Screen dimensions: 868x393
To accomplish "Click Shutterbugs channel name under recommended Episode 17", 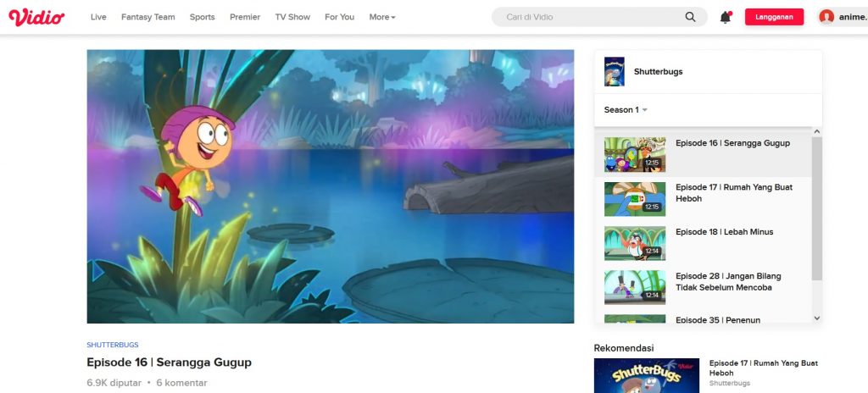I will (x=730, y=383).
